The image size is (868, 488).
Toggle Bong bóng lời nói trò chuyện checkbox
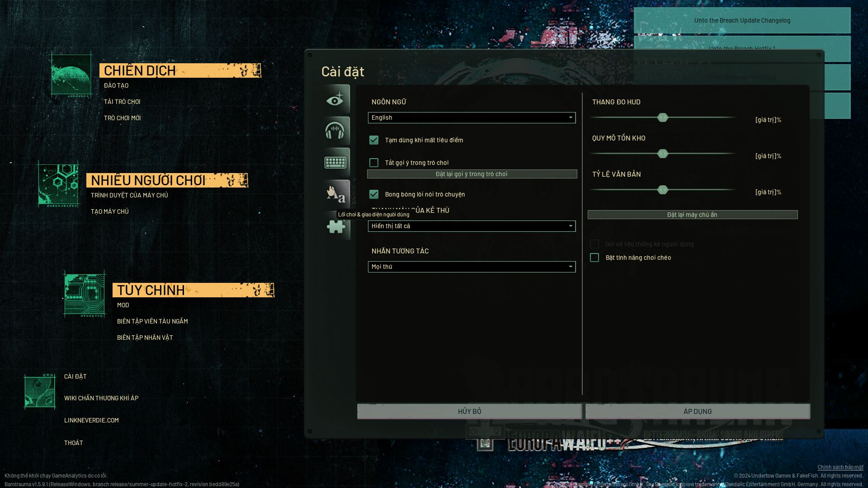coord(374,194)
